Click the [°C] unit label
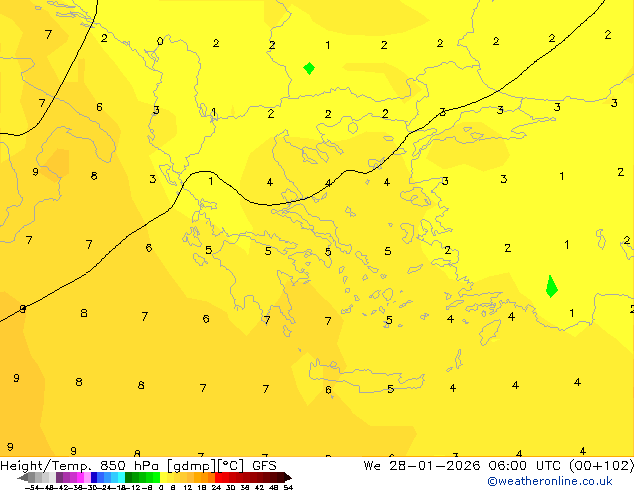The image size is (634, 490). [x=231, y=466]
